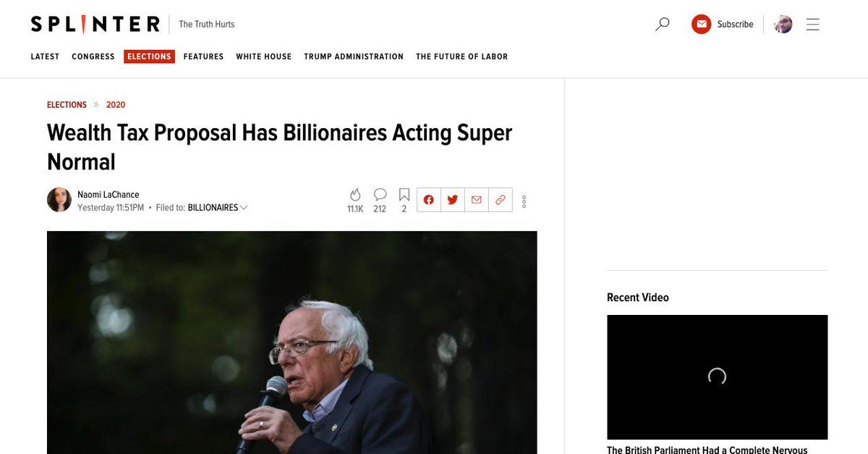The image size is (868, 454).
Task: Open The Future of Labor section
Action: click(x=461, y=56)
